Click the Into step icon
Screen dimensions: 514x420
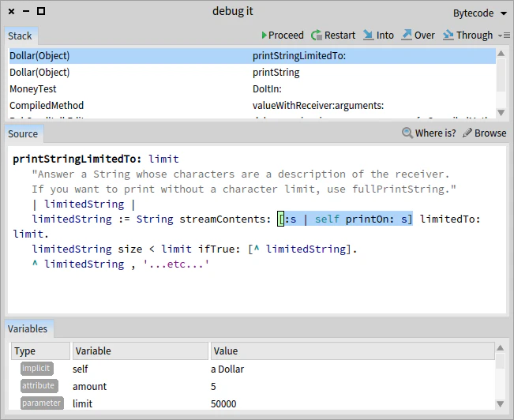click(368, 35)
